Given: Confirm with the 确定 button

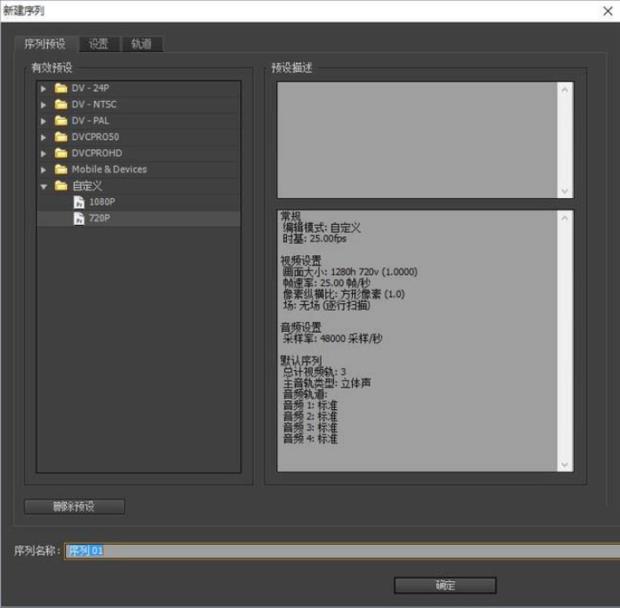Looking at the screenshot, I should coord(445,585).
